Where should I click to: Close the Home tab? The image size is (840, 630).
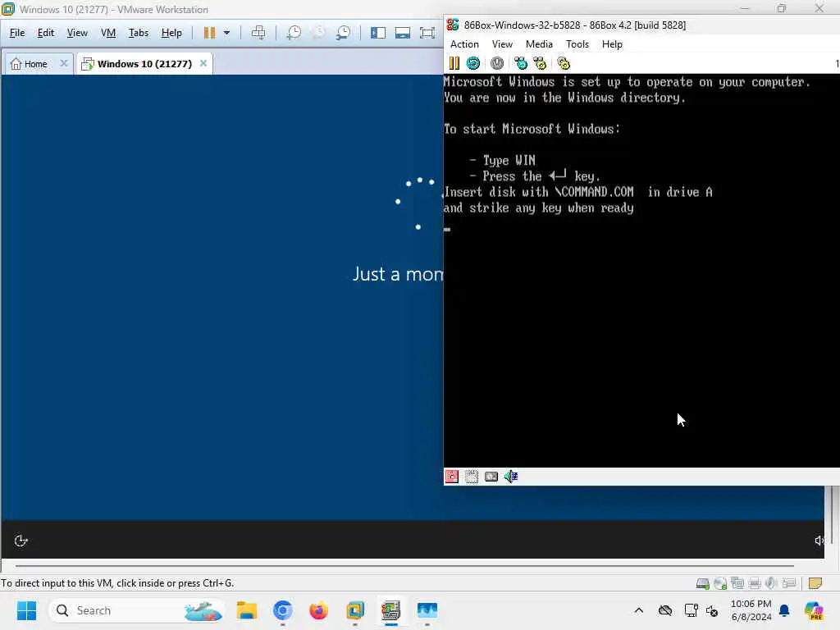(64, 63)
